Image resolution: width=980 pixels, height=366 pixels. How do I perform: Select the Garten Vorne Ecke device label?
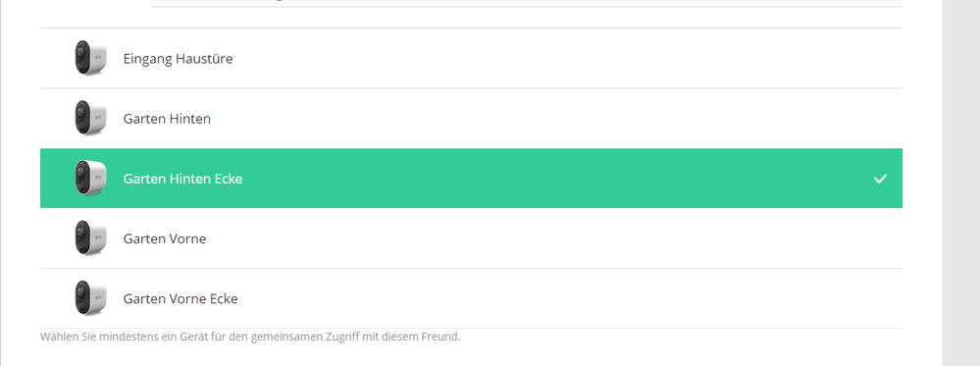click(x=181, y=299)
